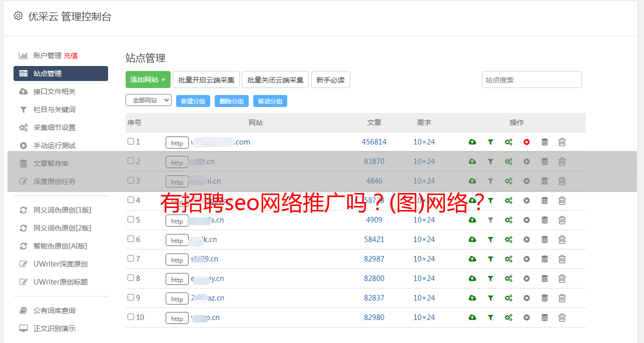This screenshot has height=343, width=644.
Task: Tick the checkbox for row 5
Action: click(x=131, y=219)
